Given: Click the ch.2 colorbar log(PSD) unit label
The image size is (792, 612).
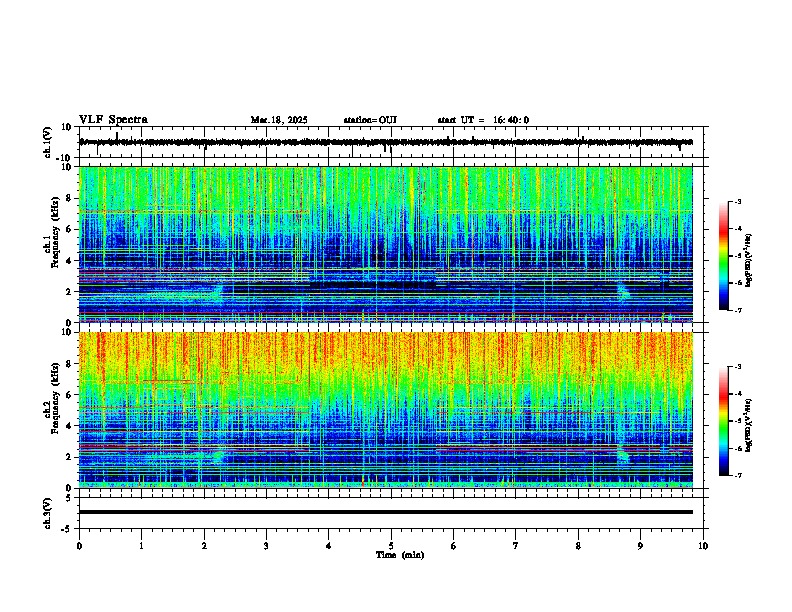Looking at the screenshot, I should 749,425.
